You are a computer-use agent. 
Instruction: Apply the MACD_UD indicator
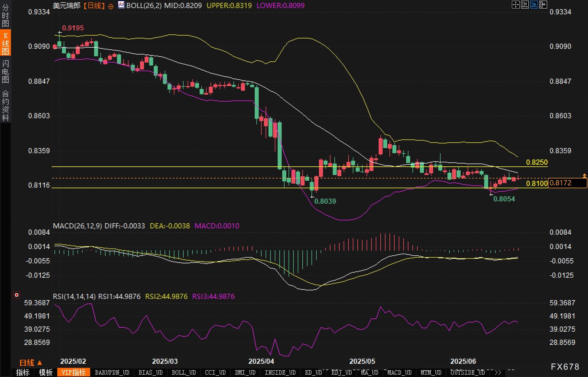(399, 372)
